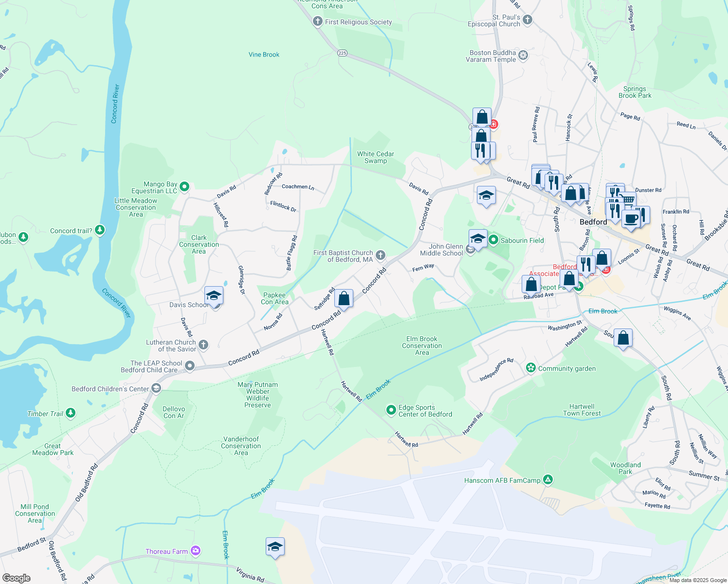Click Mill Pond Conservation Area label
Viewport: 728px width, 584px height.
tap(35, 513)
